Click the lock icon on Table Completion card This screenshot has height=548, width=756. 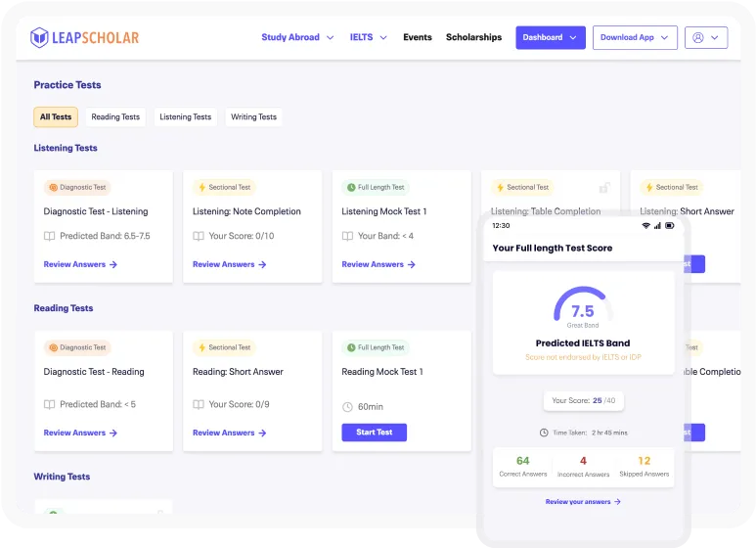coord(604,187)
